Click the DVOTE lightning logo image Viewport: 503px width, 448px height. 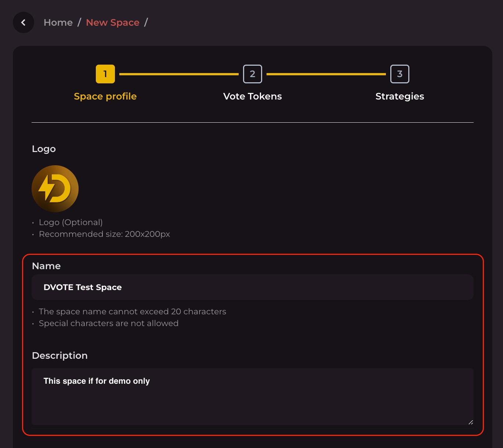[55, 189]
